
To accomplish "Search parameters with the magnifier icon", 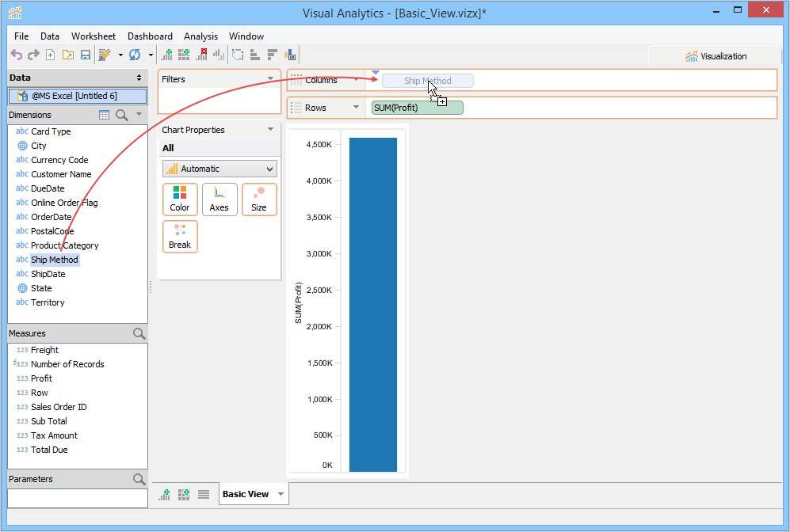I will tap(139, 479).
